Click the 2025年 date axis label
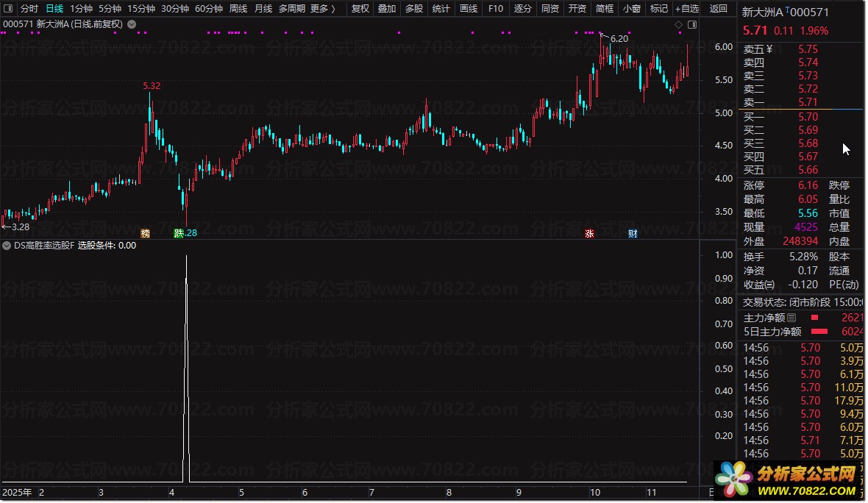This screenshot has height=503, width=868. click(x=17, y=492)
